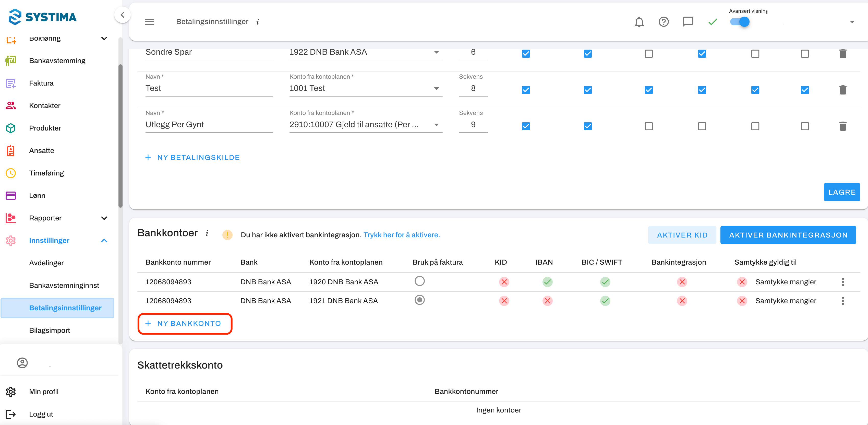Image resolution: width=868 pixels, height=425 pixels.
Task: Go to Bilagsimport settings page
Action: tap(50, 330)
